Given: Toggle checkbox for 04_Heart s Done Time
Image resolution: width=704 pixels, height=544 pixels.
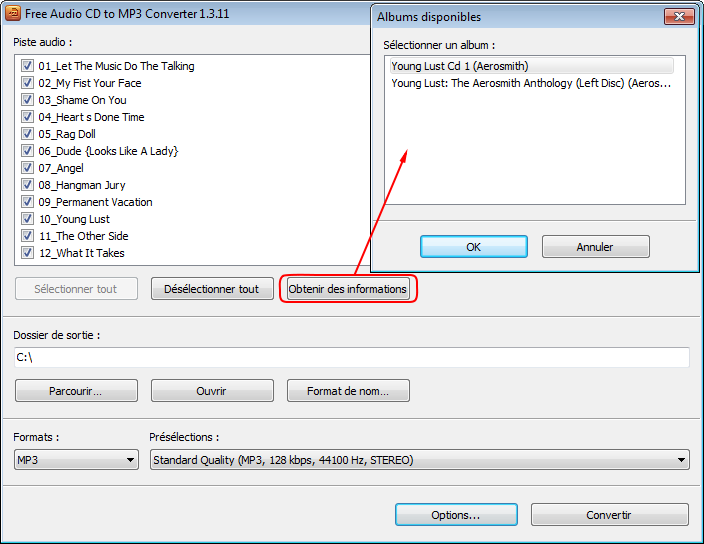Looking at the screenshot, I should point(27,117).
